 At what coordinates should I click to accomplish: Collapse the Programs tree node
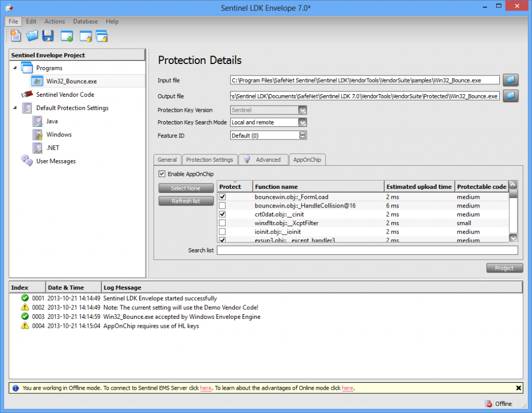(x=15, y=68)
